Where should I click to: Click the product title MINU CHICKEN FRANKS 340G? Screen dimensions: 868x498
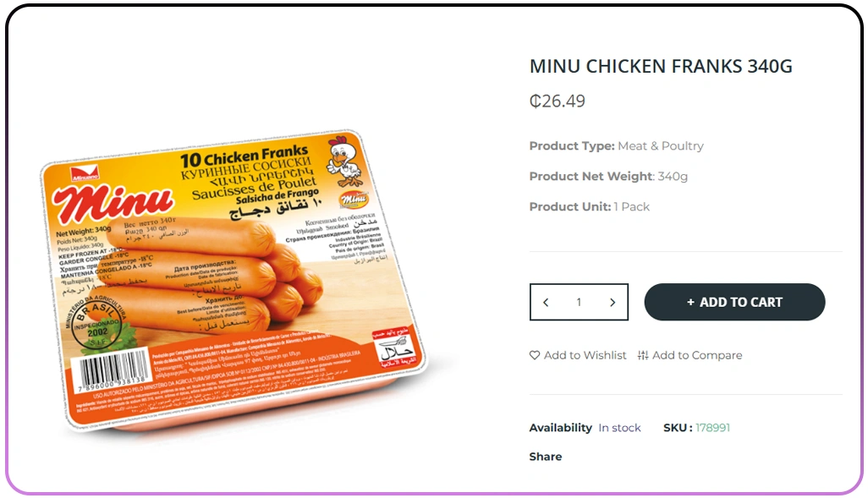click(x=661, y=67)
